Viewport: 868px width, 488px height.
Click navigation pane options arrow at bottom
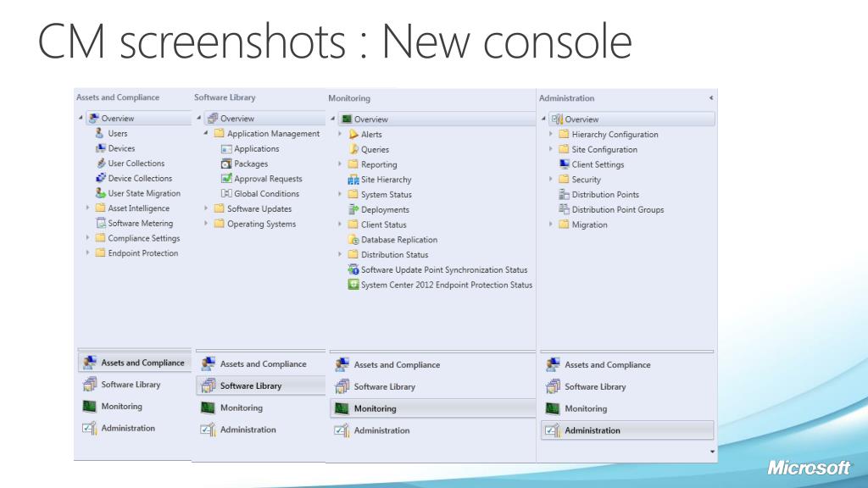pos(712,452)
